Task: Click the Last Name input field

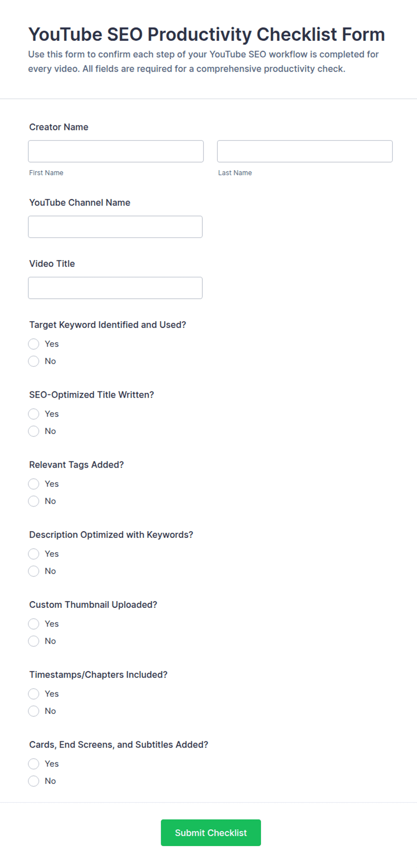Action: [305, 151]
